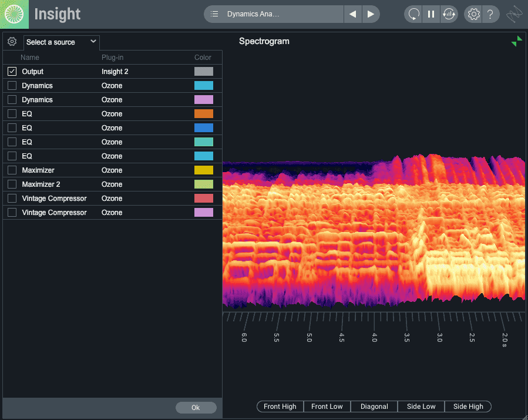Check the first Vintage Compressor checkbox

click(x=12, y=199)
